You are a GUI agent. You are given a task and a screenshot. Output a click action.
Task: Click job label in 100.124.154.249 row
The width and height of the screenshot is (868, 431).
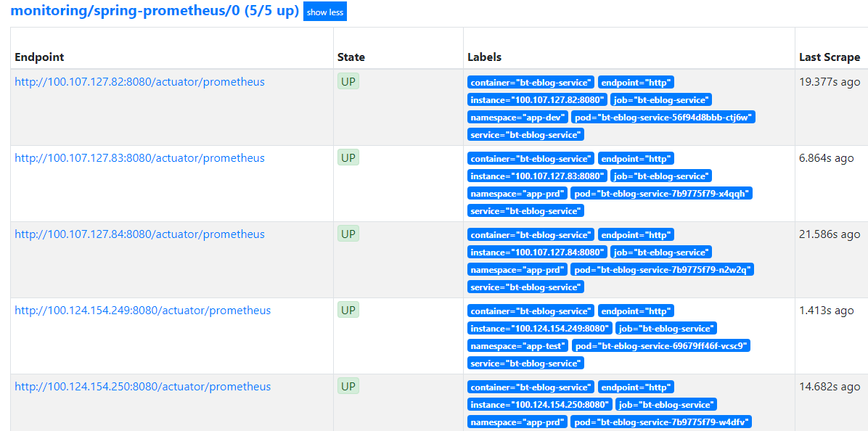666,329
